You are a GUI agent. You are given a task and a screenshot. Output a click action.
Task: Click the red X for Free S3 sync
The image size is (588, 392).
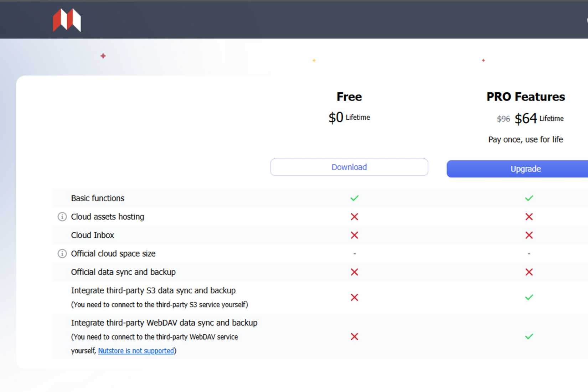coord(355,298)
